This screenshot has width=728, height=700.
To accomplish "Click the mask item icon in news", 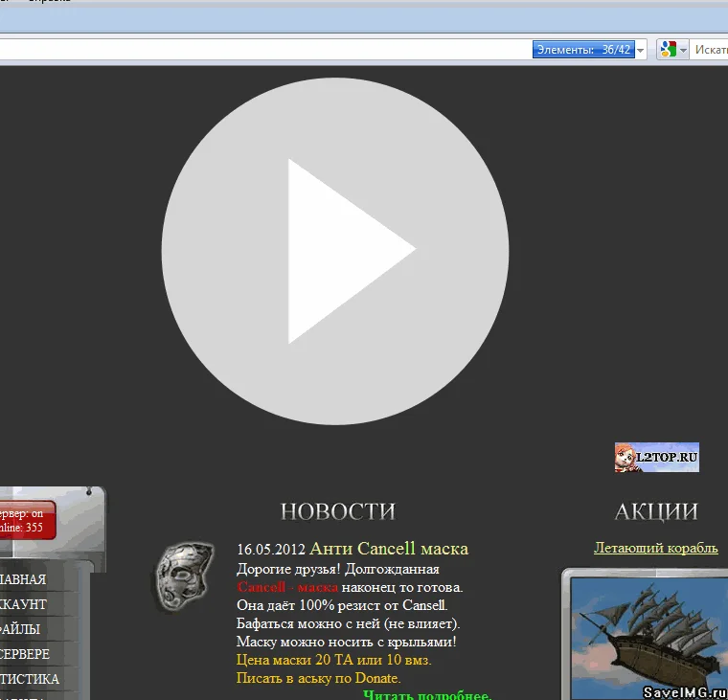I will [x=184, y=576].
